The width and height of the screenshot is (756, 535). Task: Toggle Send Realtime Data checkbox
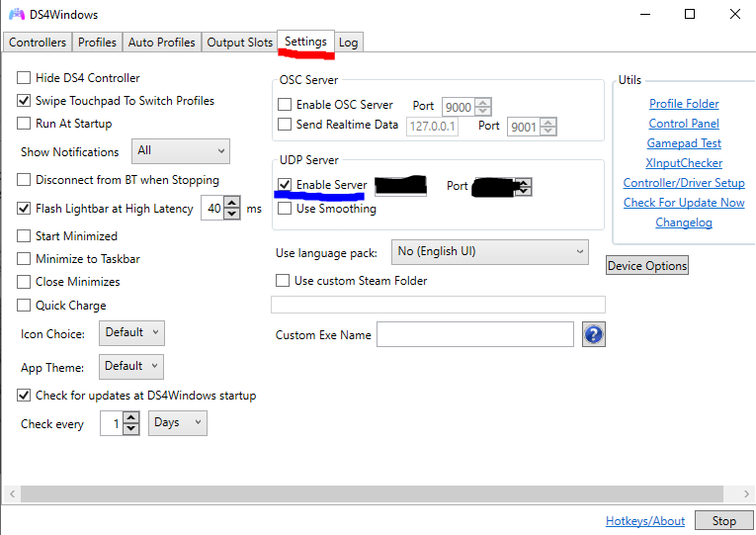(285, 124)
